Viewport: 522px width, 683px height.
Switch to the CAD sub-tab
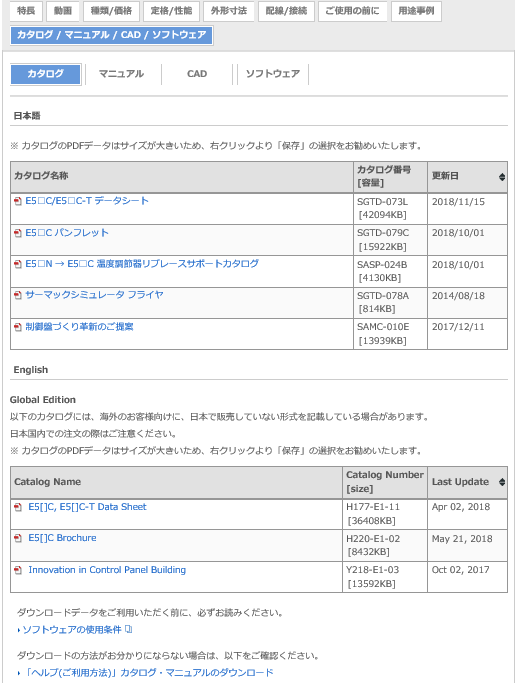[x=197, y=74]
